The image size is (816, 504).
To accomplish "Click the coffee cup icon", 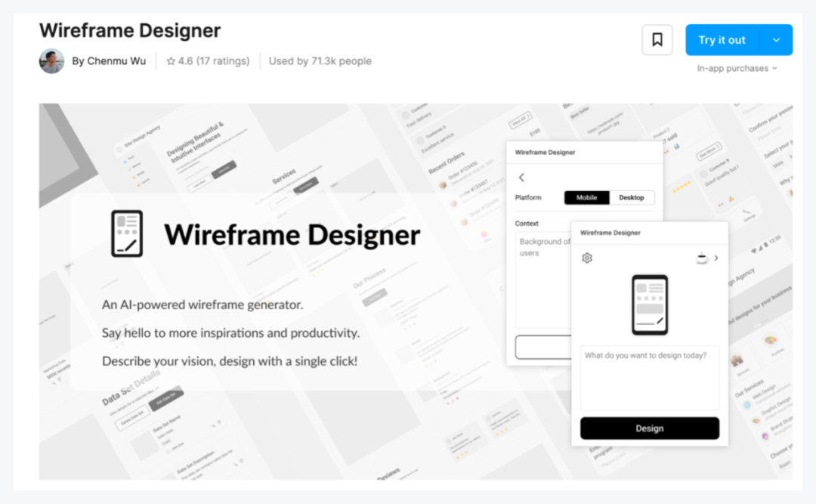I will (702, 258).
